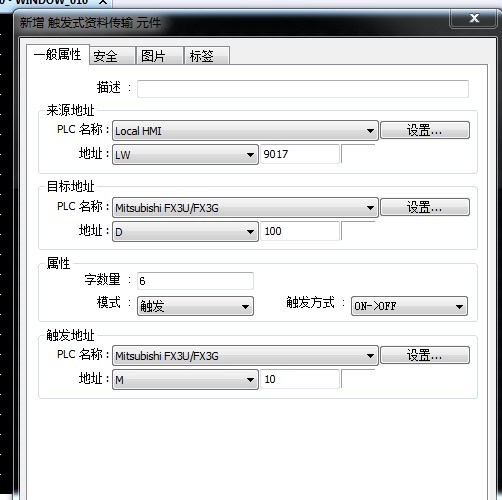The image size is (502, 500).
Task: Open destination address 设置 button
Action: click(x=425, y=207)
